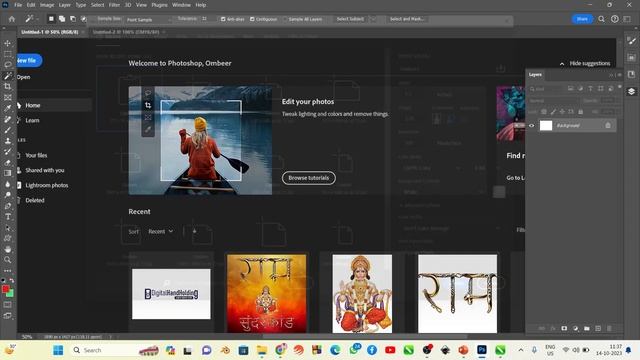The image size is (640, 360).
Task: Click the red foreground color swatch
Action: [5, 289]
